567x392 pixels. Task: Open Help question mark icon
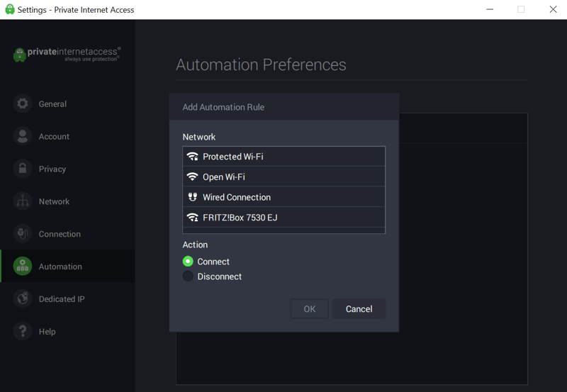click(x=23, y=331)
